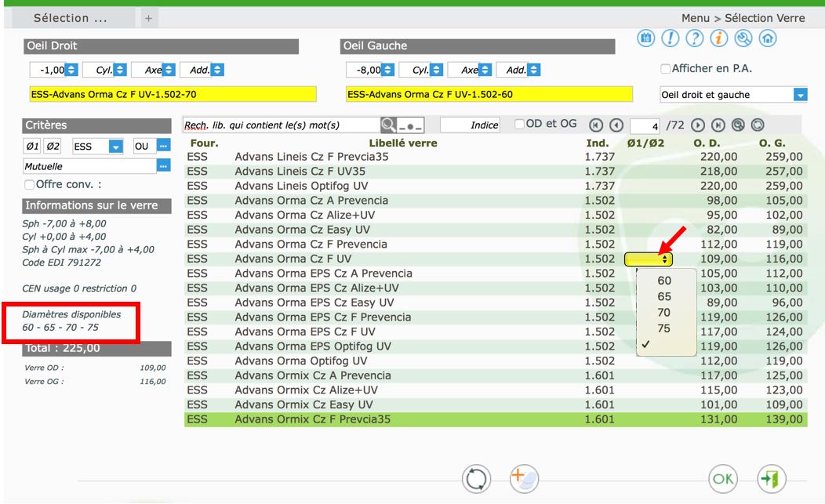825x504 pixels.
Task: Select the row Advans Lineis Optifog UV
Action: point(495,186)
